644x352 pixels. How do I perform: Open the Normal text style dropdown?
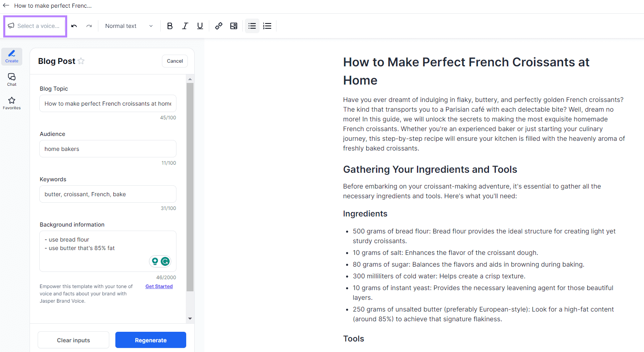(x=128, y=25)
